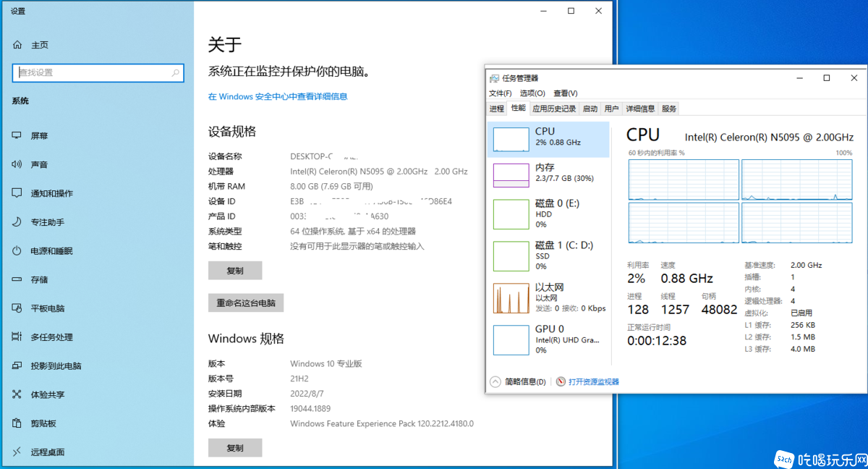
Task: Select Ethernet (以太网) performance item
Action: tap(548, 297)
